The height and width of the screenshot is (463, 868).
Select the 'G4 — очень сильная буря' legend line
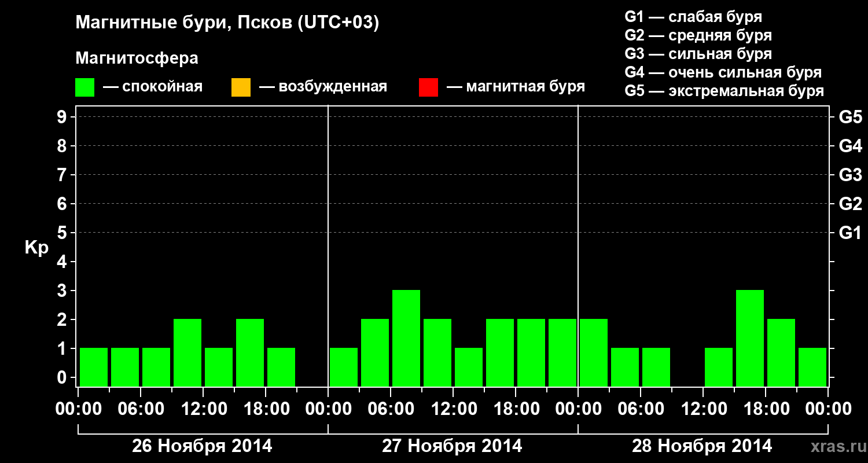723,72
